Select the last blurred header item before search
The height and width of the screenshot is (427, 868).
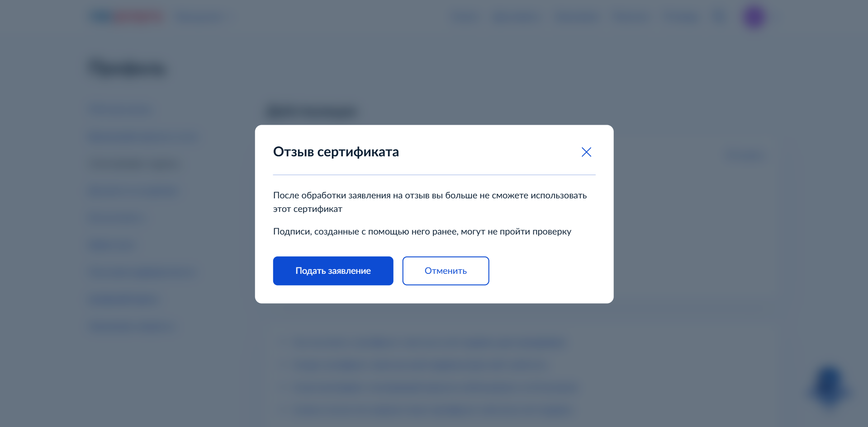tap(681, 17)
